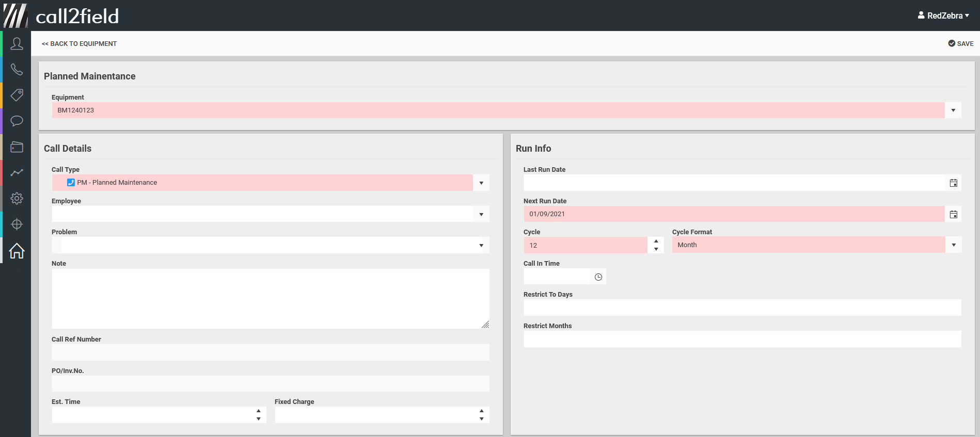This screenshot has width=980, height=437.
Task: Expand the Call Type dropdown
Action: (x=481, y=183)
